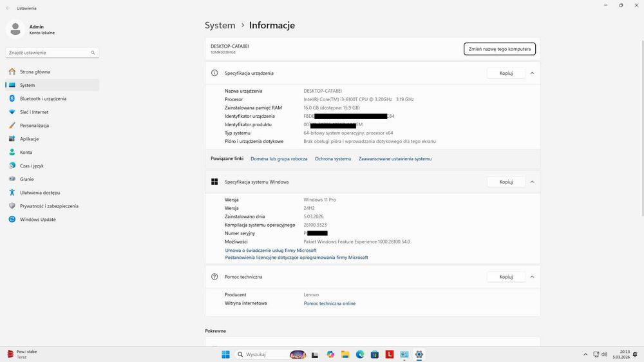
Task: Collapse the Specyfikacja systemu Windows section
Action: click(533, 182)
